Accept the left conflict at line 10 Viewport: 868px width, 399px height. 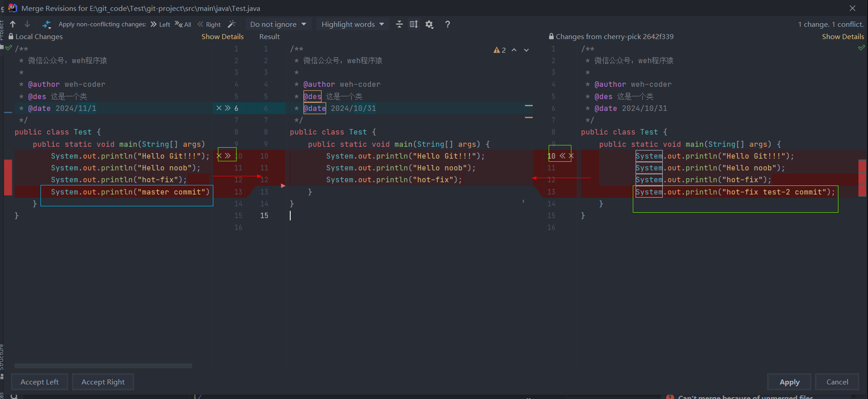[x=227, y=156]
